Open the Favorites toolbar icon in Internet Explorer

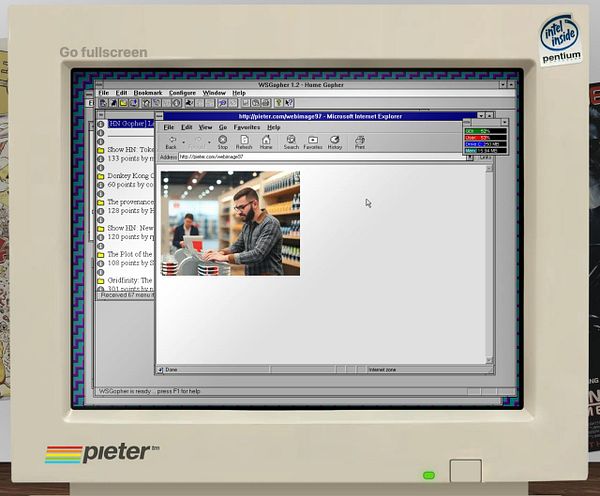[313, 142]
